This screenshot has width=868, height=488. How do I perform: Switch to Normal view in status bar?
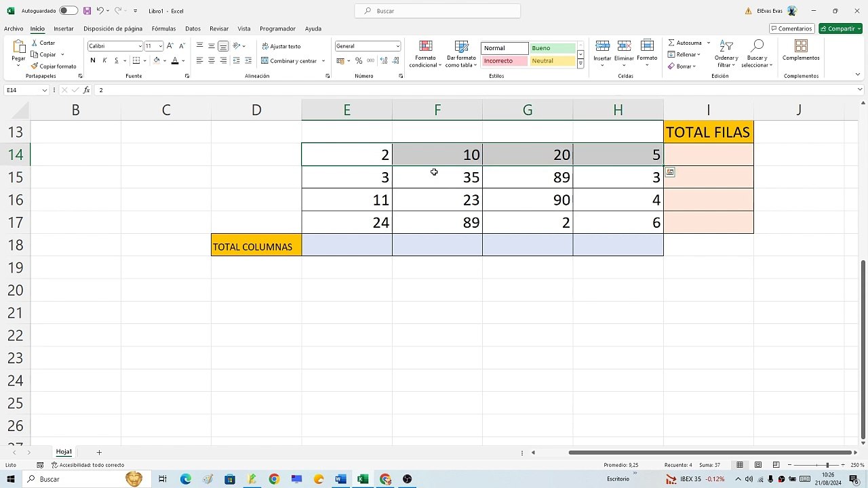coord(740,465)
